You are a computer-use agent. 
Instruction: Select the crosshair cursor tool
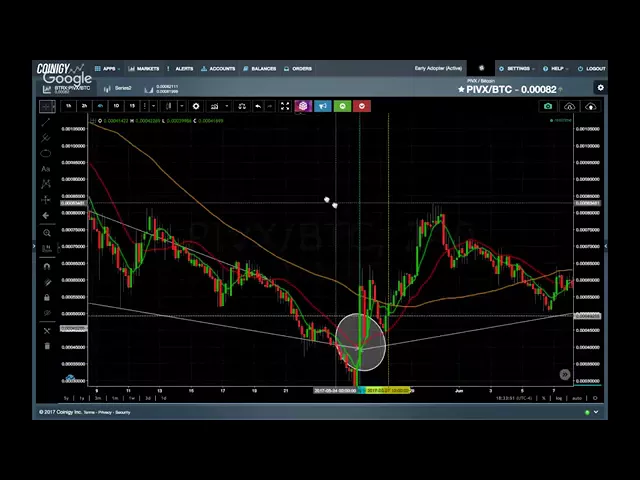[47, 107]
